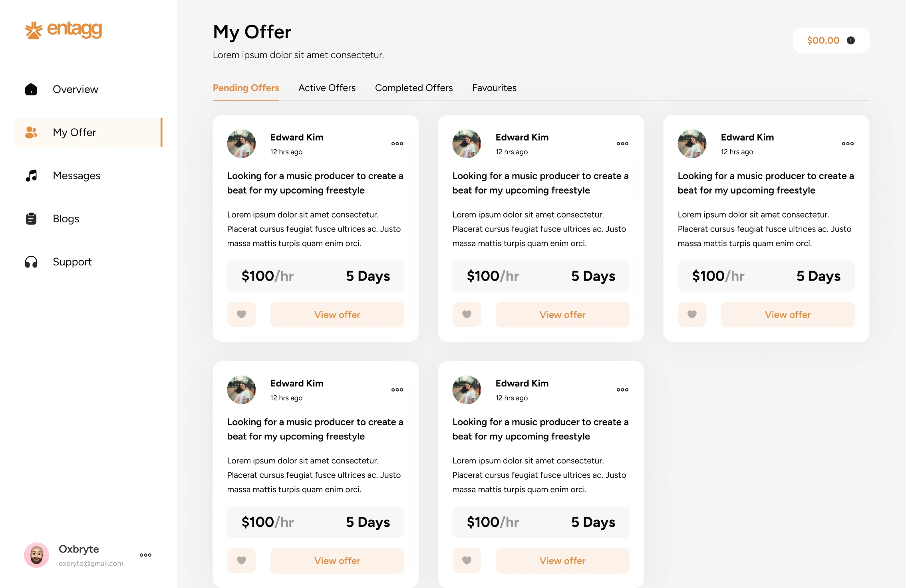Click the Support headphones icon
Screen dimensions: 906x588
click(x=31, y=262)
